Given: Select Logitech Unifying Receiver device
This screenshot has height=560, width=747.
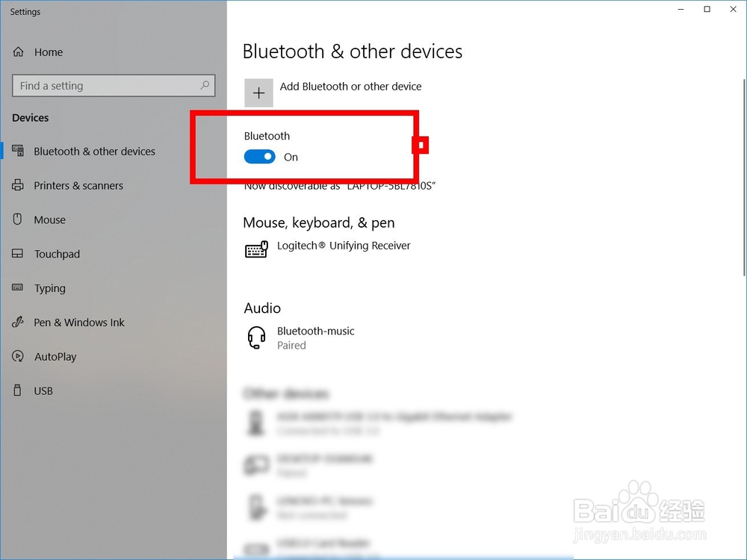Looking at the screenshot, I should coord(344,246).
